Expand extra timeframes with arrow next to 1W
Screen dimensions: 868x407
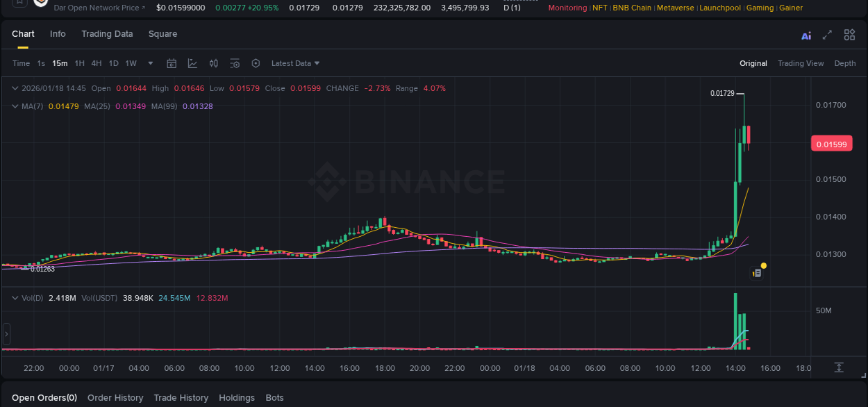149,63
